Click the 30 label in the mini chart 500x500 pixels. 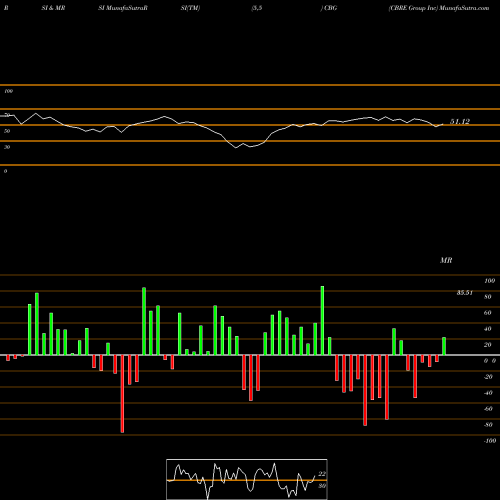(322, 486)
